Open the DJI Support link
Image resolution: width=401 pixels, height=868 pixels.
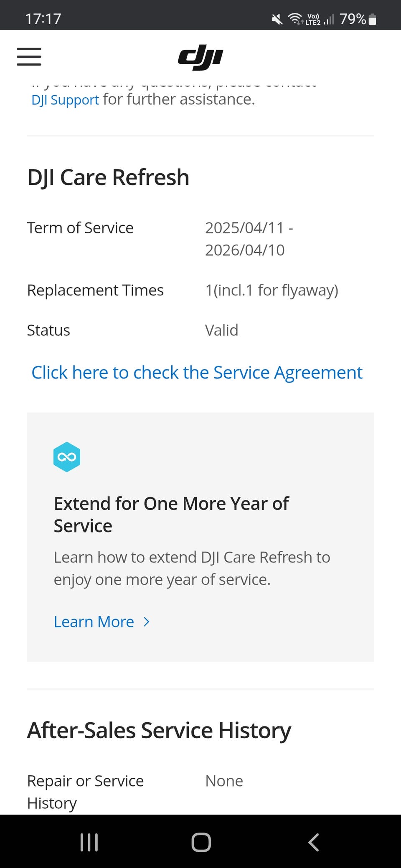point(65,100)
